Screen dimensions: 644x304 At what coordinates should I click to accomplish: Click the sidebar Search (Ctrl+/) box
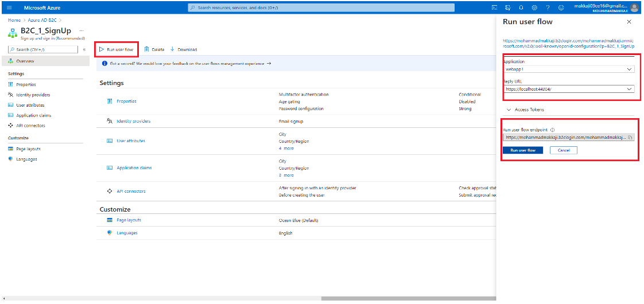coord(42,50)
